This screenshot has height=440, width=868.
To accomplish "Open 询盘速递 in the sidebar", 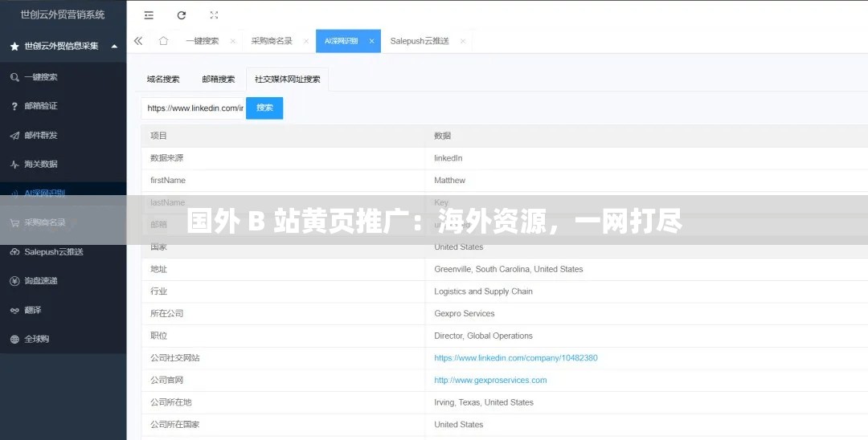I will (41, 281).
